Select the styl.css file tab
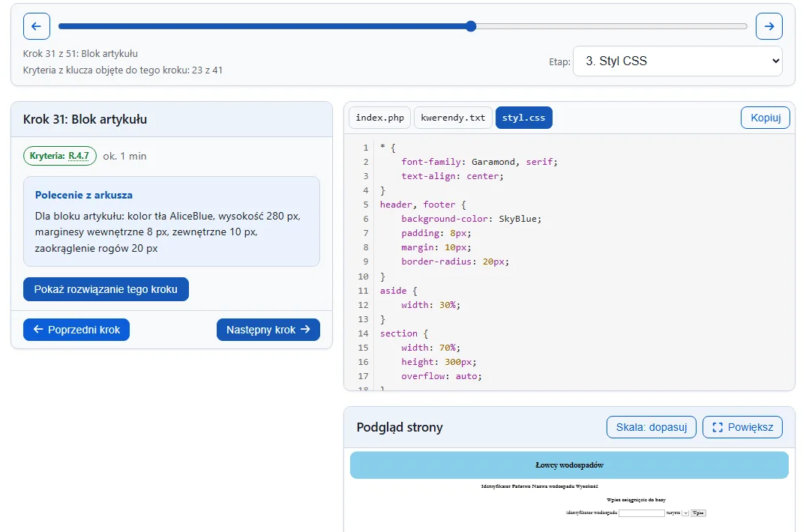The height and width of the screenshot is (532, 806). [524, 118]
